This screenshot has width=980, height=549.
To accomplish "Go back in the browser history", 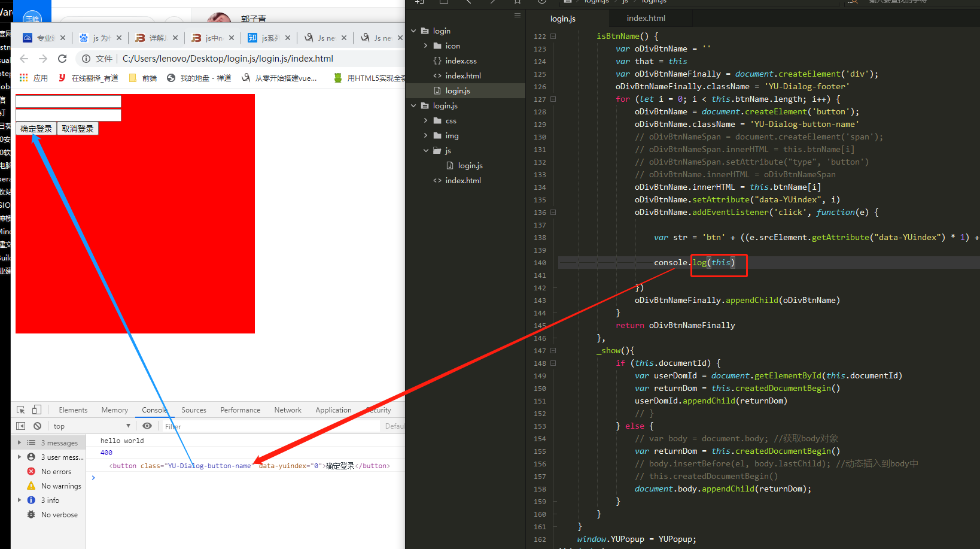I will pyautogui.click(x=24, y=59).
